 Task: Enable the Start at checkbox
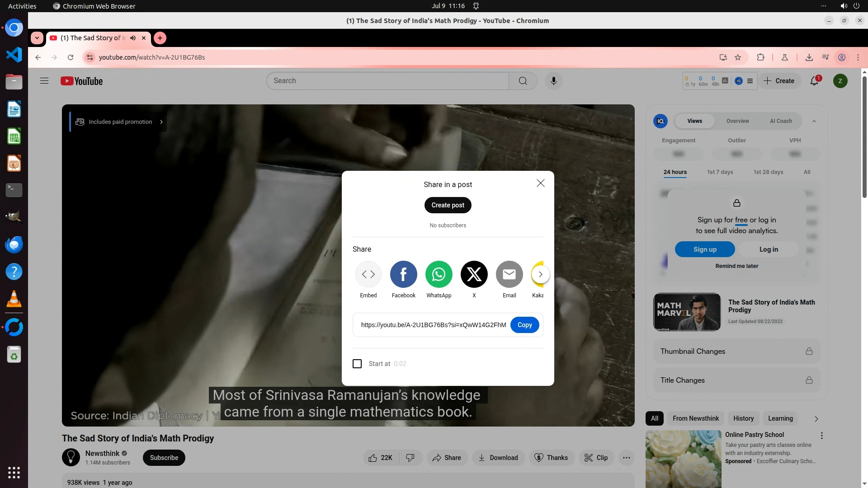(x=357, y=364)
